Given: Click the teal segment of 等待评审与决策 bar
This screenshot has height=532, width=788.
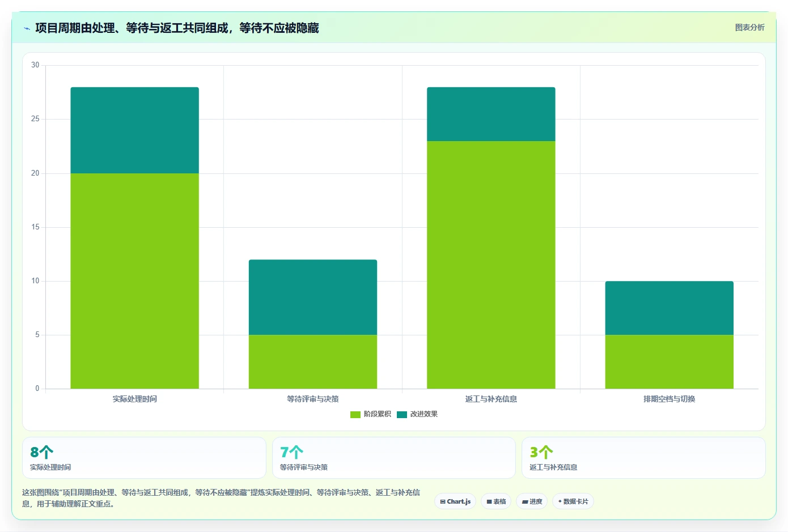Looking at the screenshot, I should [313, 297].
